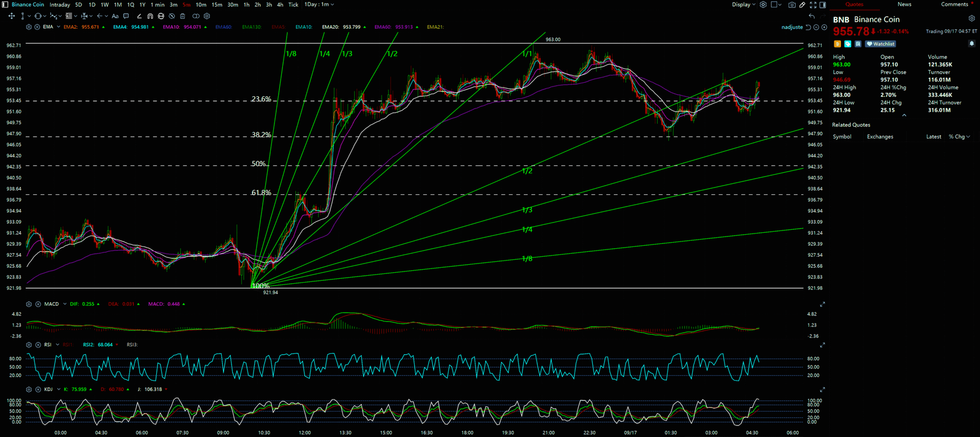980x437 pixels.
Task: Toggle the left sidebar panel icon
Action: point(5,4)
